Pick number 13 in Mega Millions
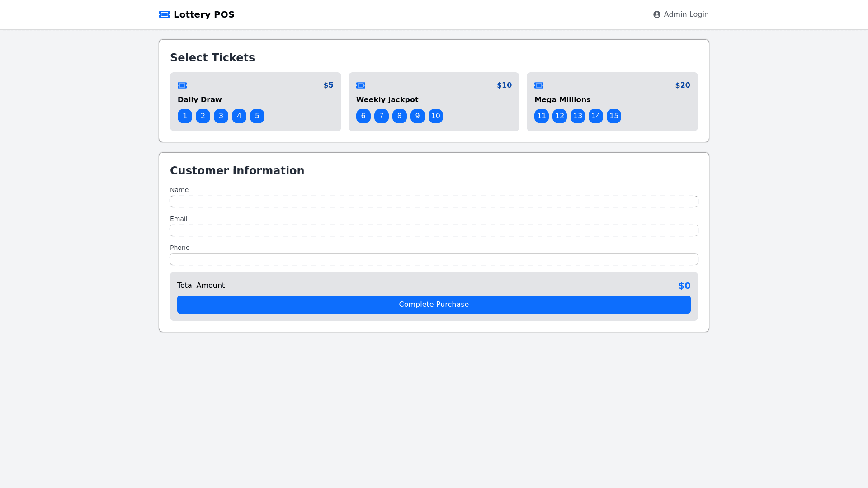868x488 pixels. coord(577,116)
